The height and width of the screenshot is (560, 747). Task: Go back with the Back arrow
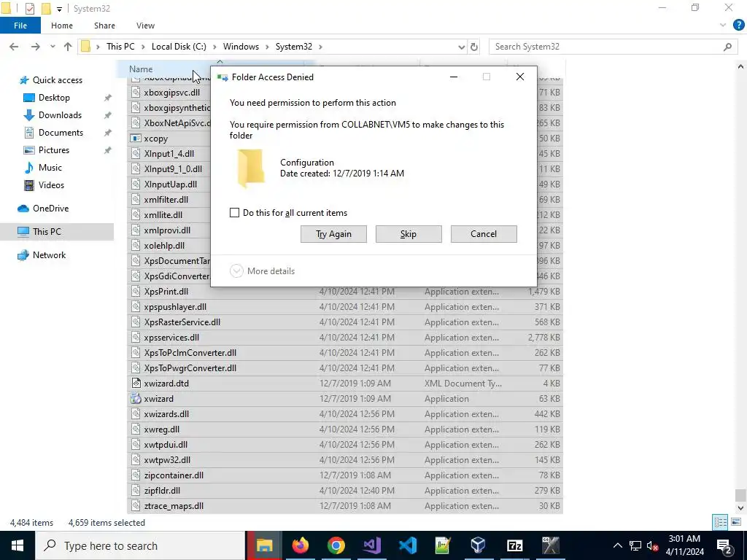click(x=14, y=47)
